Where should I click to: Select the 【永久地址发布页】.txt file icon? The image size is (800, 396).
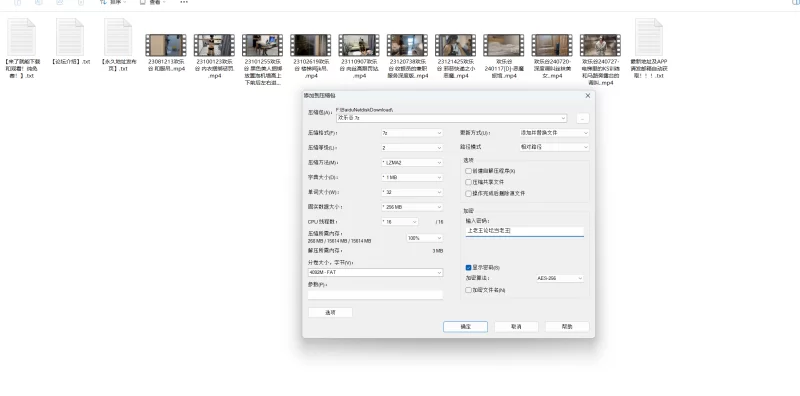click(x=118, y=37)
